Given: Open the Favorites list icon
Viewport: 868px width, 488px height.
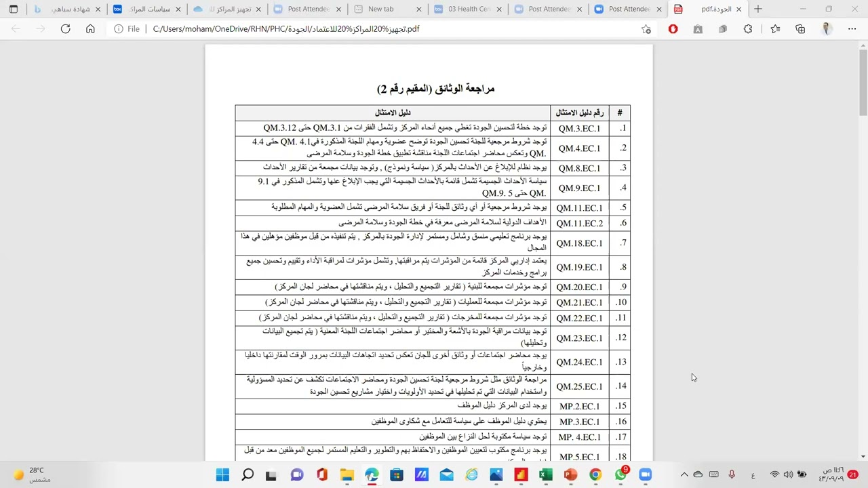Looking at the screenshot, I should (x=775, y=29).
